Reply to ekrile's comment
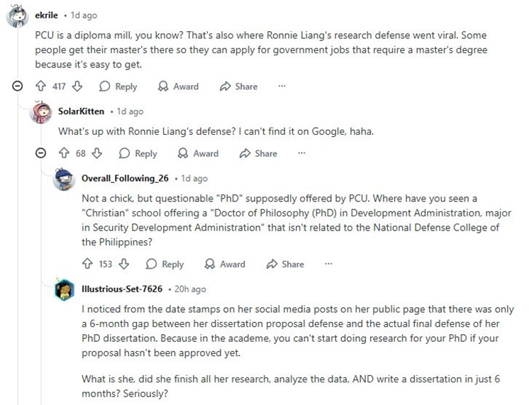 118,87
